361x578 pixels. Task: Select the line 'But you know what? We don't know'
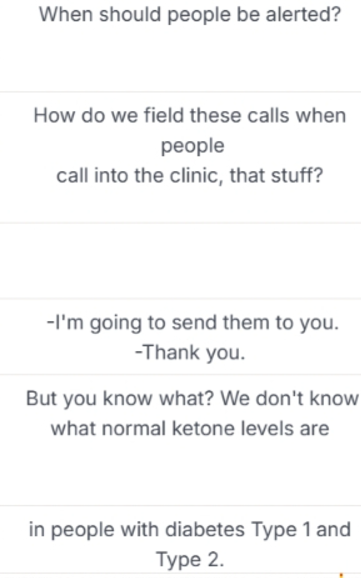pyautogui.click(x=192, y=398)
